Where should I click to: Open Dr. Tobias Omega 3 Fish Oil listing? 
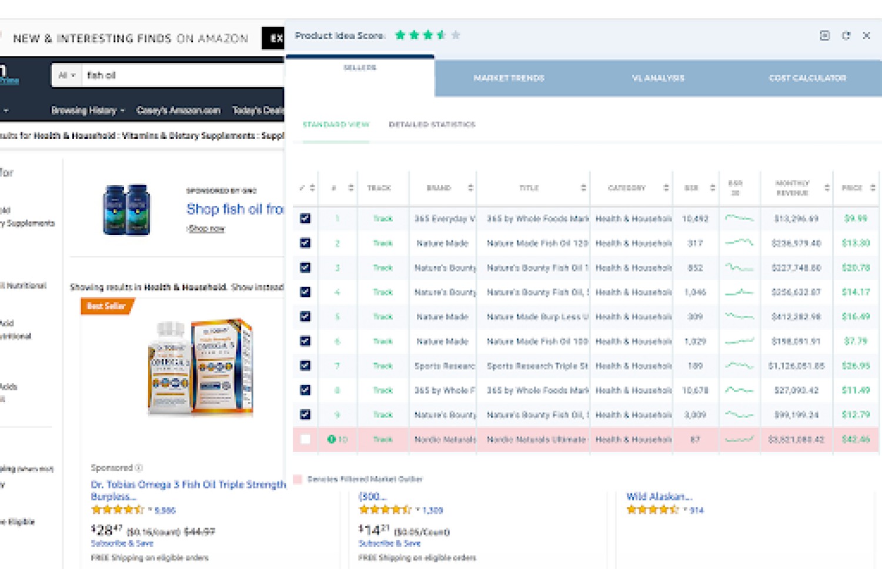(188, 490)
